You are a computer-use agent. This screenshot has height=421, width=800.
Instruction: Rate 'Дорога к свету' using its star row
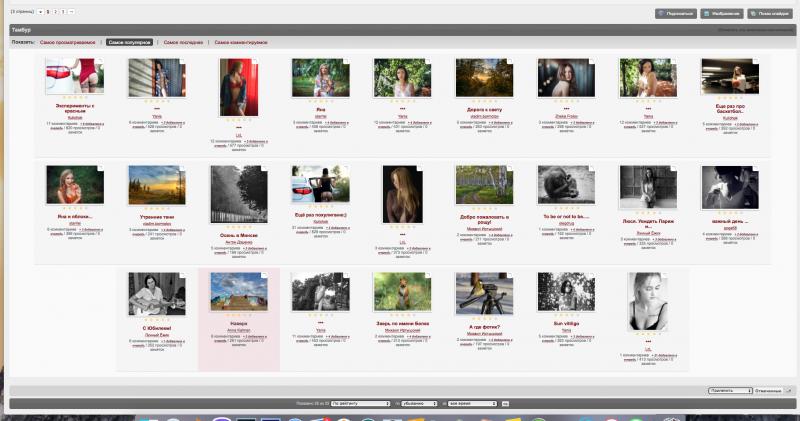[484, 102]
